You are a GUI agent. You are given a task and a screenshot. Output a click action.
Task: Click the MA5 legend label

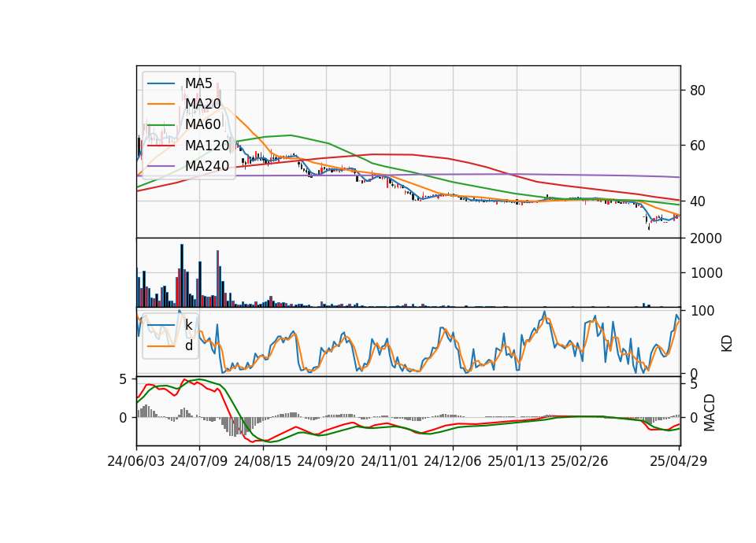[198, 83]
